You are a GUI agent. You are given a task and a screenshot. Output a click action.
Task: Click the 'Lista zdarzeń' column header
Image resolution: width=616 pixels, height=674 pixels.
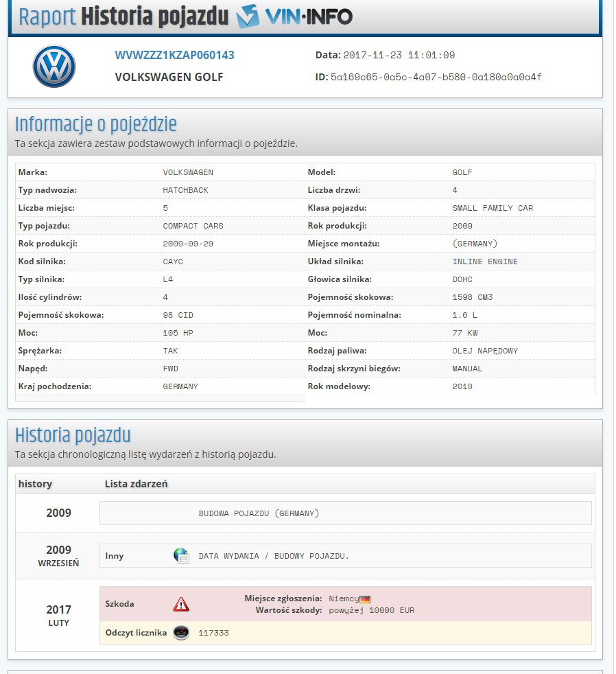click(x=137, y=484)
